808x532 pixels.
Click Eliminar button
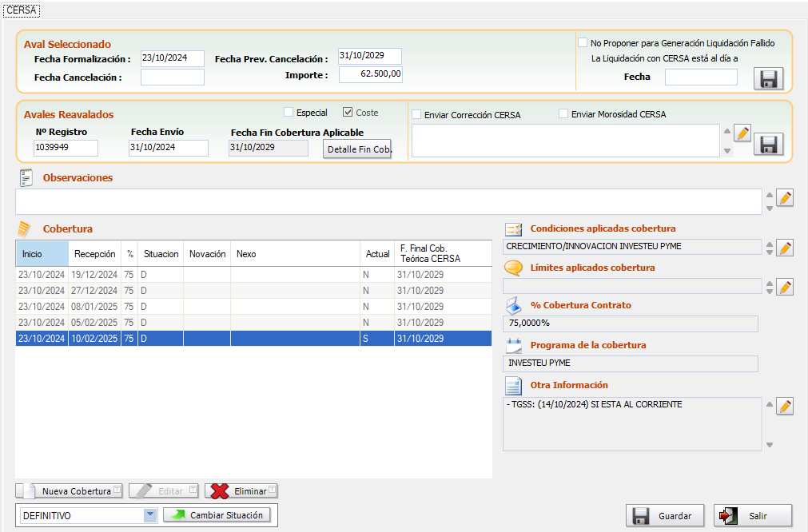point(241,491)
